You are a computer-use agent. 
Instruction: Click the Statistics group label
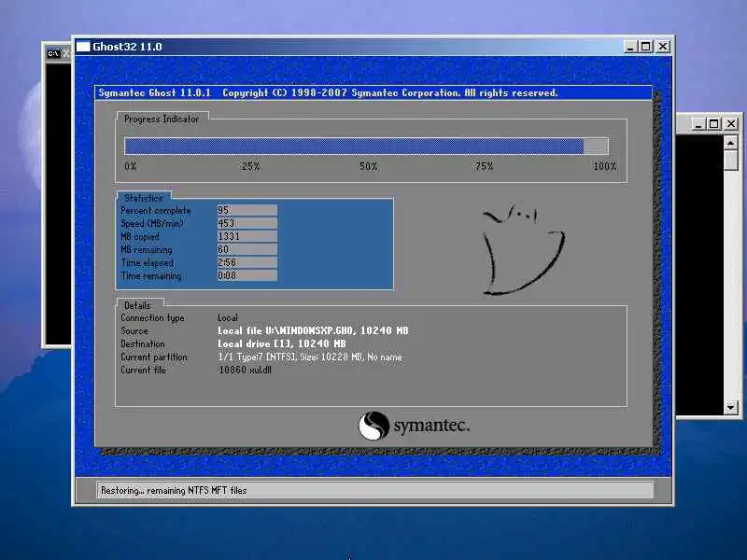pyautogui.click(x=144, y=198)
